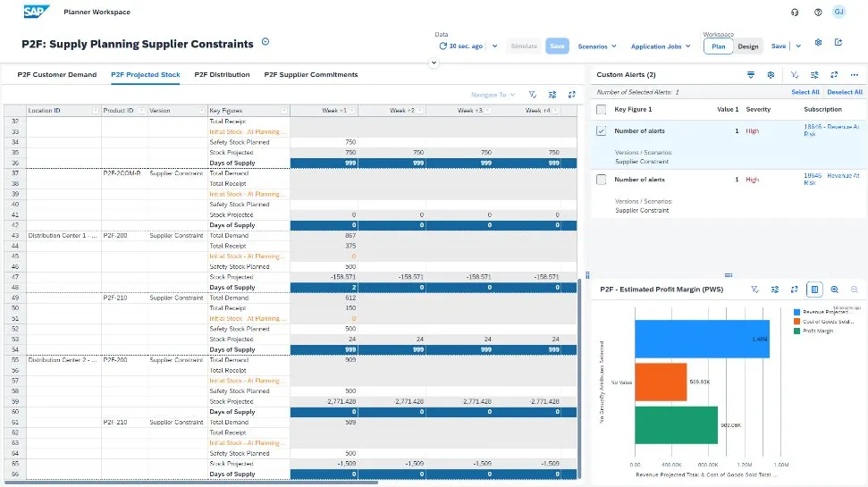
Task: Maximize the Custom Alerts panel
Action: click(834, 75)
